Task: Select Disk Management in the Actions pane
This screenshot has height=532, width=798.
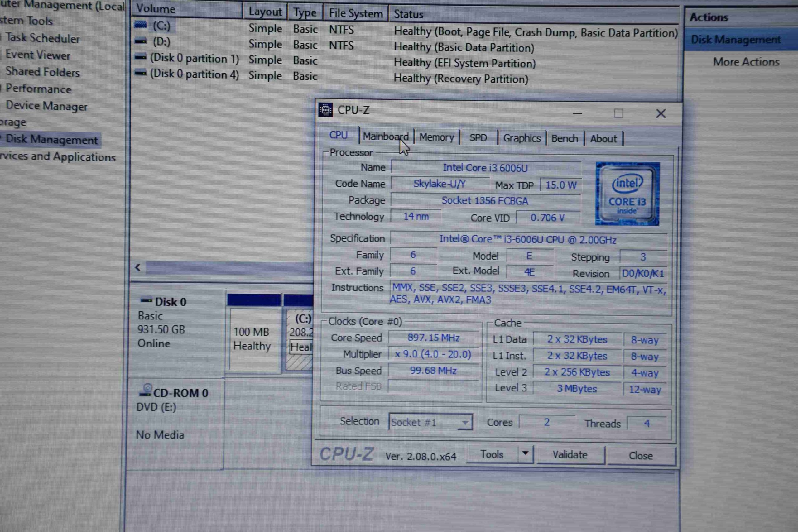Action: point(736,40)
